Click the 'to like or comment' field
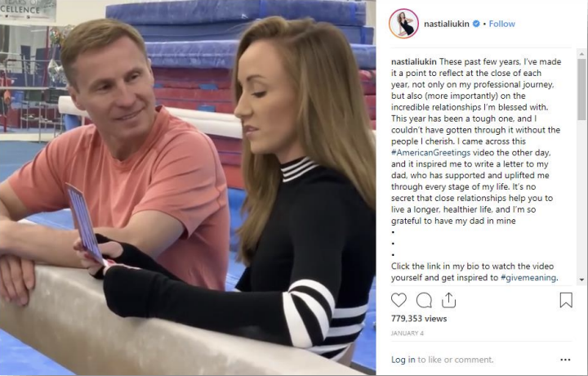 (x=455, y=360)
